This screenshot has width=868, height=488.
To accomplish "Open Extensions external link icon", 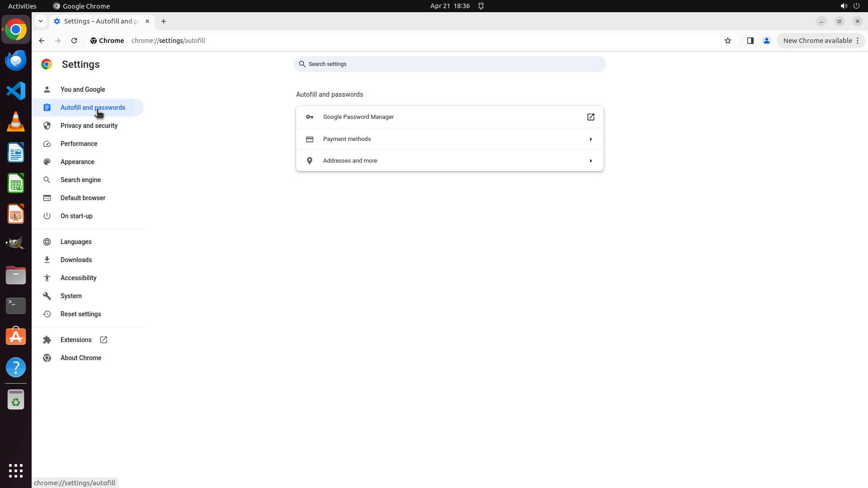I will [104, 340].
